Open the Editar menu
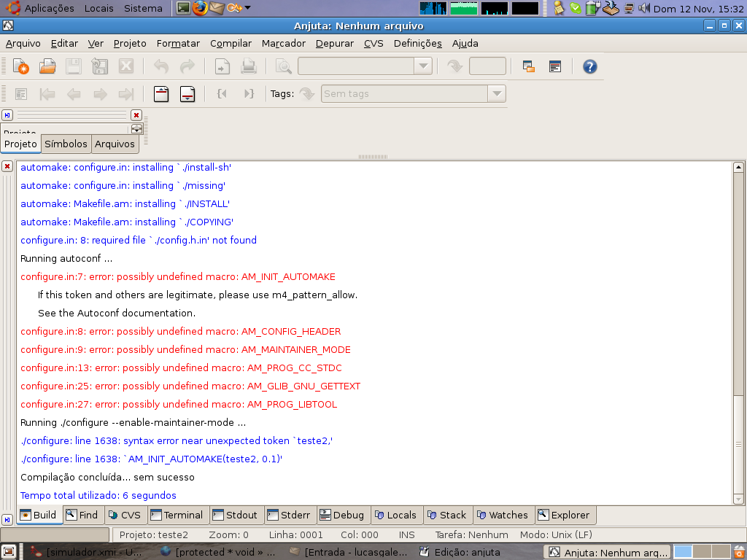Image resolution: width=747 pixels, height=560 pixels. pos(64,43)
